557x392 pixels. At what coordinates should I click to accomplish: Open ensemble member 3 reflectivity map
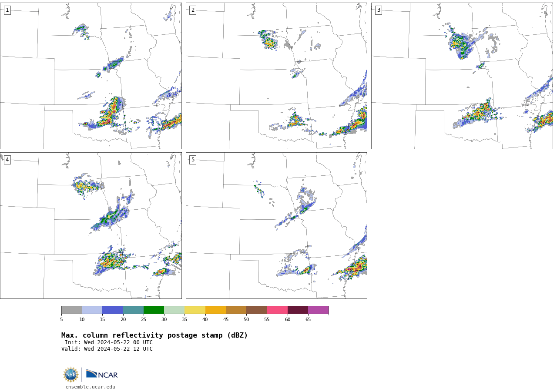462,76
